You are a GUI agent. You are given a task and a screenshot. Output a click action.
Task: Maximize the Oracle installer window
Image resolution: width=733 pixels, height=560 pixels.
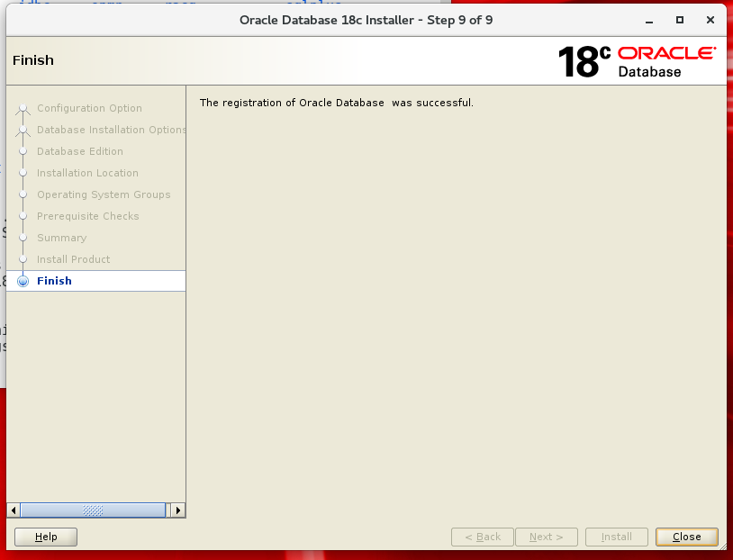pos(680,20)
